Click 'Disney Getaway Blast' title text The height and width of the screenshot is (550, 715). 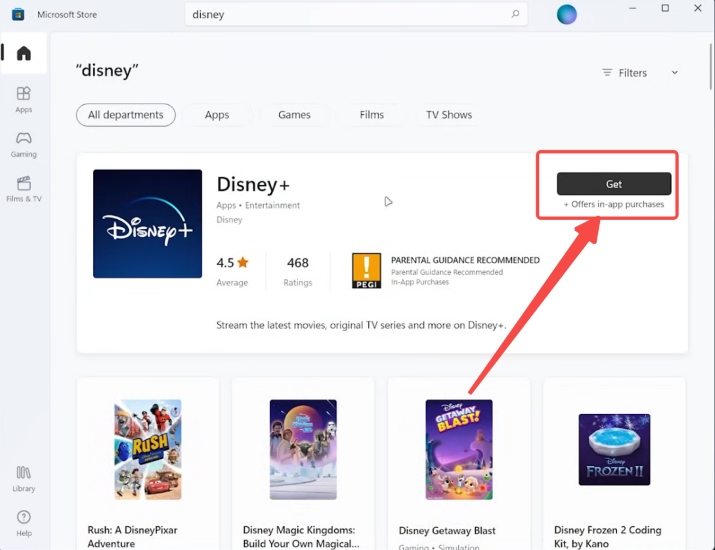(447, 530)
